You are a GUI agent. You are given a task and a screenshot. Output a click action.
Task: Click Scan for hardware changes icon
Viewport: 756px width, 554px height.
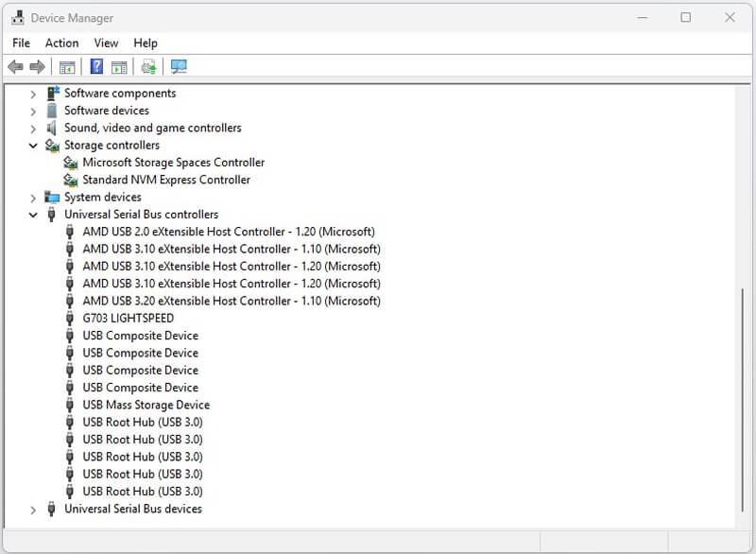179,66
